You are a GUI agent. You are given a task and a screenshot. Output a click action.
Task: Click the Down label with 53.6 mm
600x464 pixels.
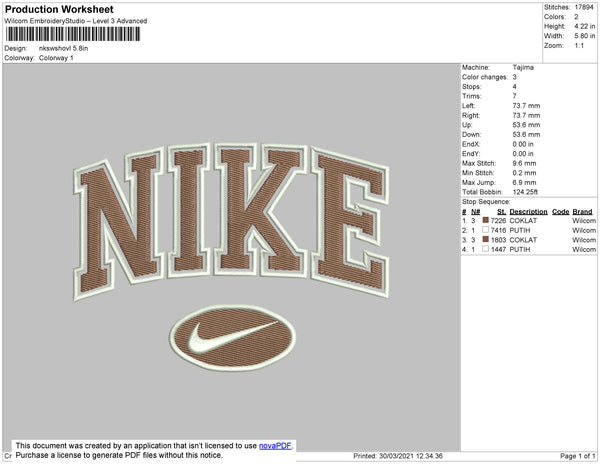click(x=471, y=134)
